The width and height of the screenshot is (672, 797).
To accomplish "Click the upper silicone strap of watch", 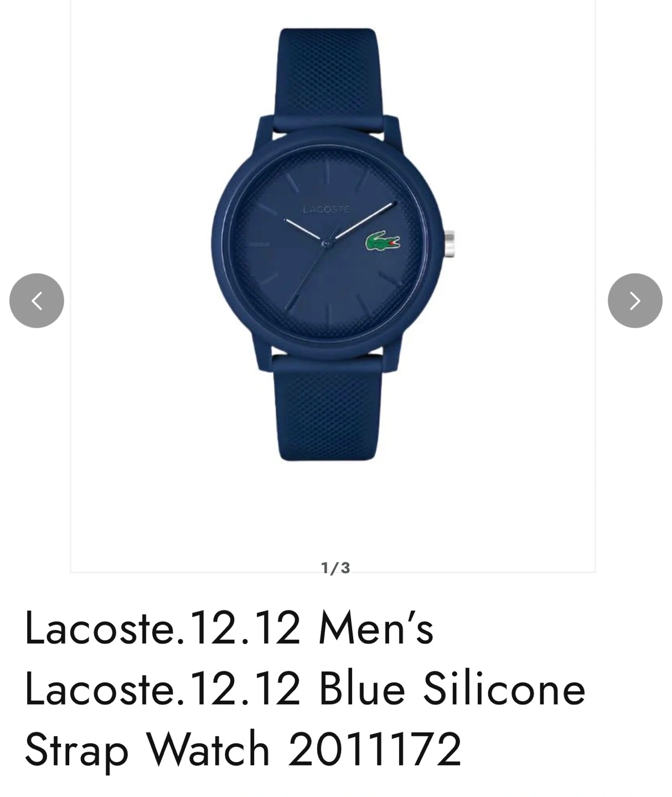I will pyautogui.click(x=327, y=80).
